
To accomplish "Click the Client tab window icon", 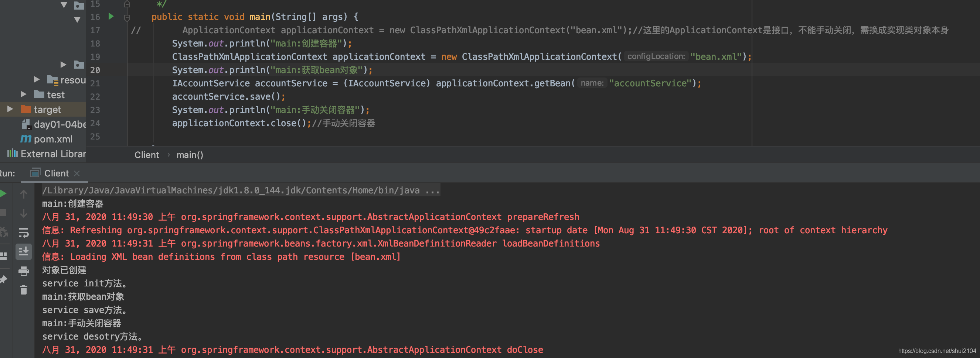I will coord(35,173).
